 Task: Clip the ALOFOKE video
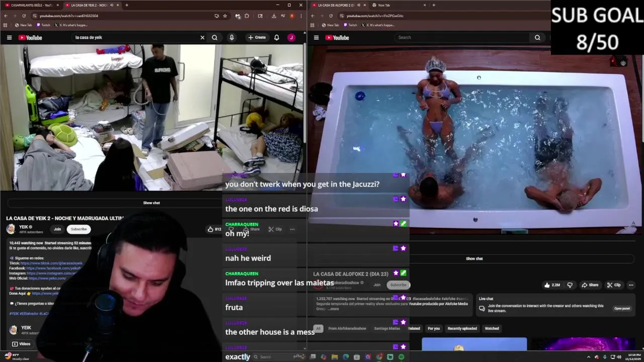tap(614, 285)
